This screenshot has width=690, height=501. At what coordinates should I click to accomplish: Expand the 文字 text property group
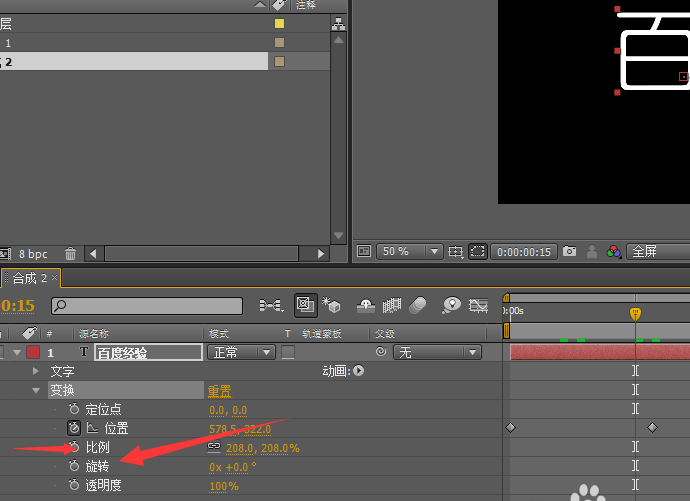tap(36, 371)
